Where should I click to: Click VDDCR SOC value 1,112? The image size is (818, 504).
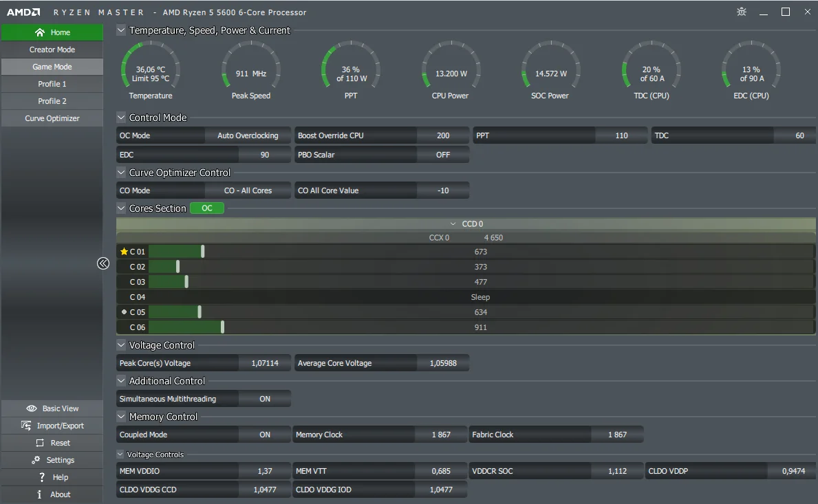[617, 471]
